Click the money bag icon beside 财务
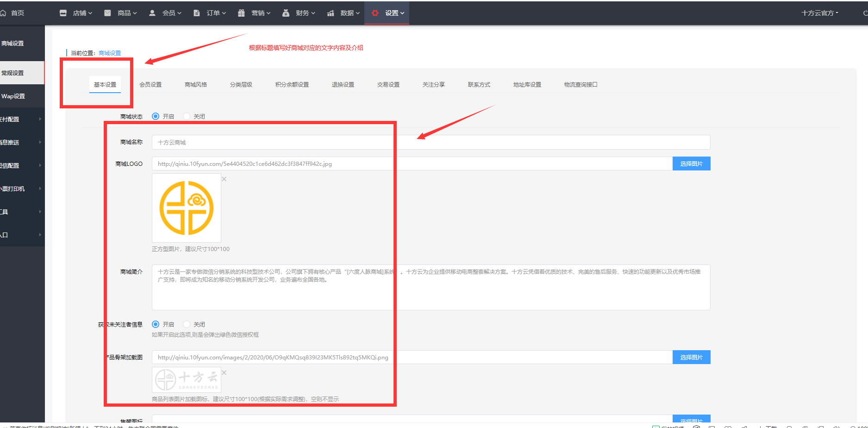The width and height of the screenshot is (868, 428). click(x=286, y=13)
